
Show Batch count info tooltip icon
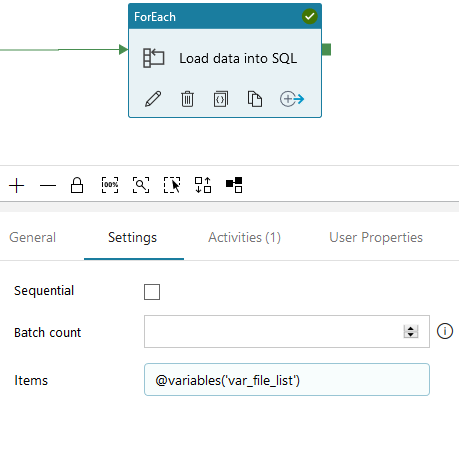(445, 331)
